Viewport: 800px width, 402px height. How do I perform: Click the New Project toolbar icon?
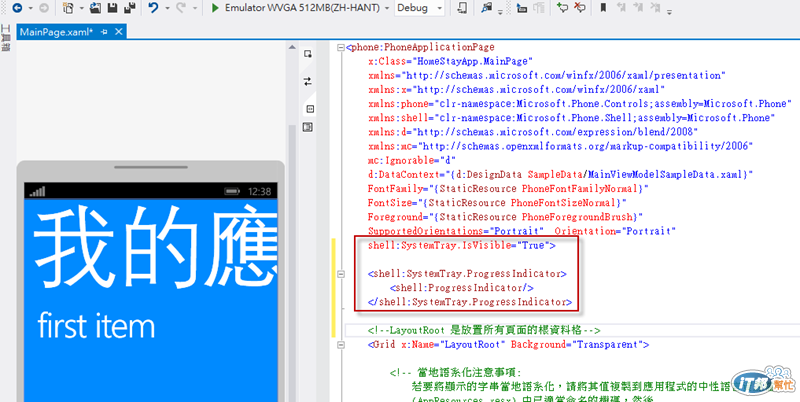coord(68,8)
